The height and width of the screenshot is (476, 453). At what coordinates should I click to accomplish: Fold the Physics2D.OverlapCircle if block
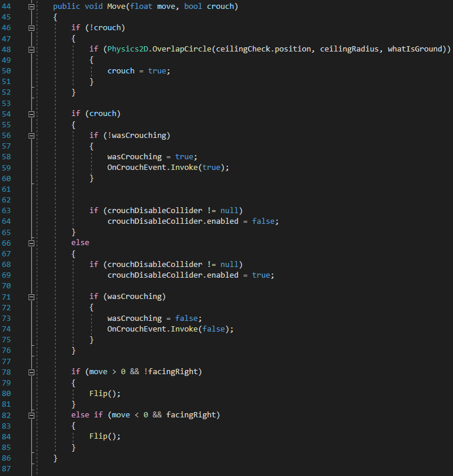pyautogui.click(x=31, y=50)
